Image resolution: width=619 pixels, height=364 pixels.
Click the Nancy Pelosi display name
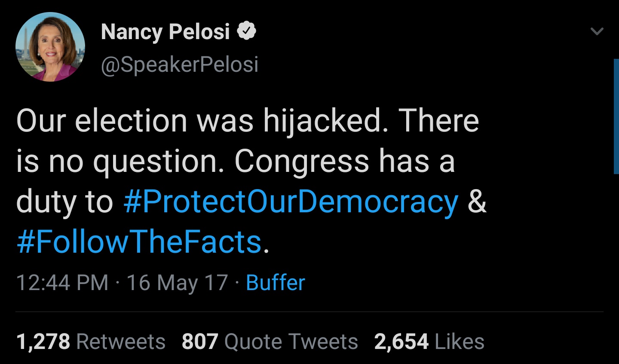point(165,31)
